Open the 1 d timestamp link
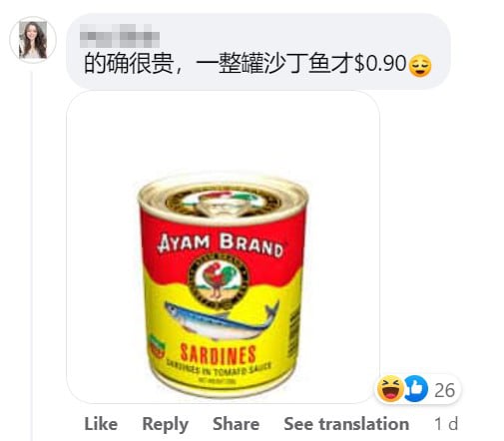 (x=446, y=424)
